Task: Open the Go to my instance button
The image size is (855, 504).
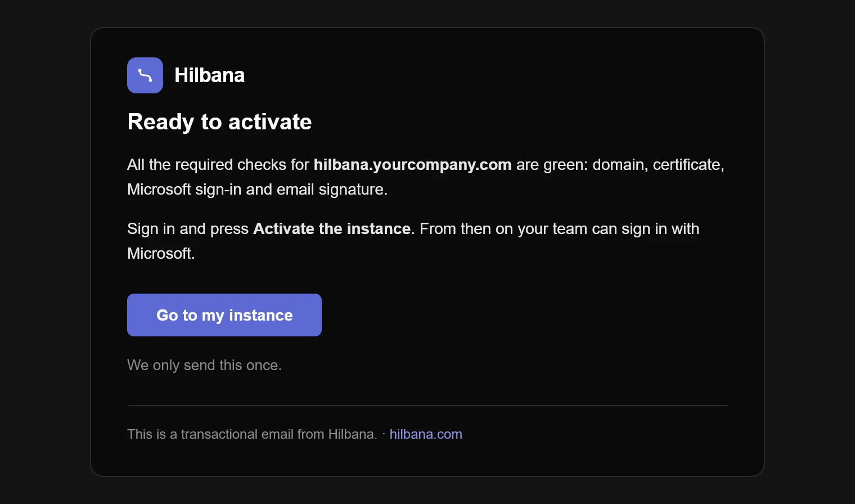Action: pyautogui.click(x=224, y=315)
